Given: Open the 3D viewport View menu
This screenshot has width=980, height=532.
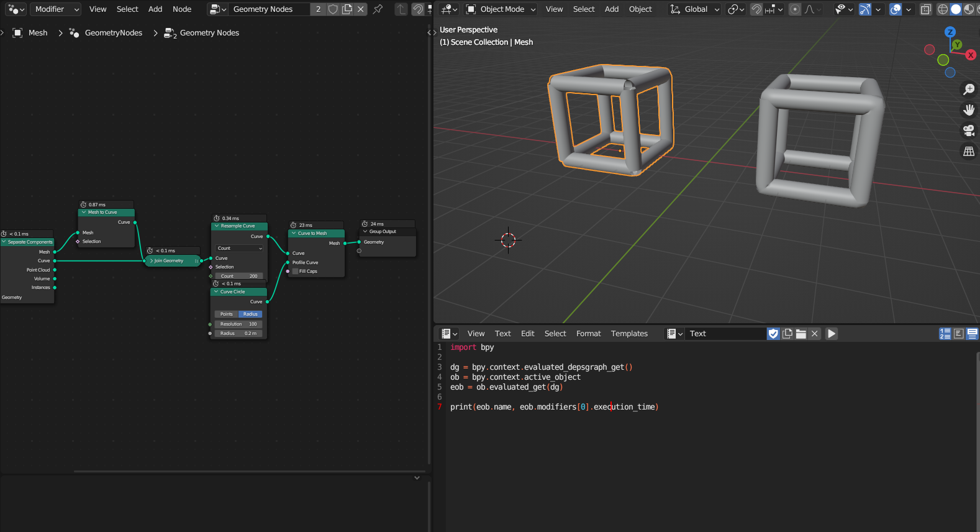Looking at the screenshot, I should click(x=554, y=9).
